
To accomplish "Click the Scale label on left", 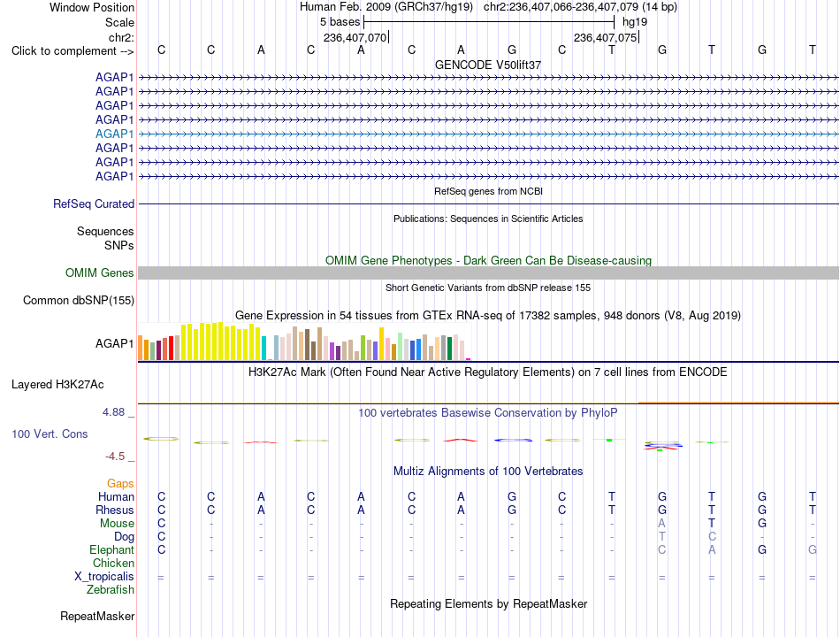I will pyautogui.click(x=119, y=22).
